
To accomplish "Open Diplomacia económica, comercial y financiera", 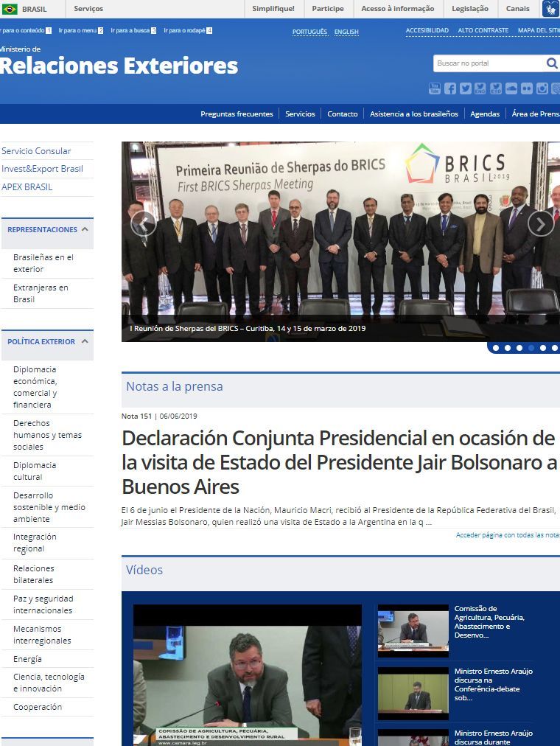I will click(x=35, y=387).
